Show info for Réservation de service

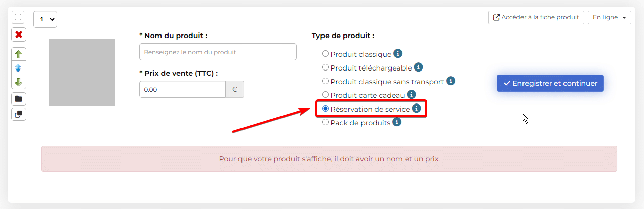point(416,108)
